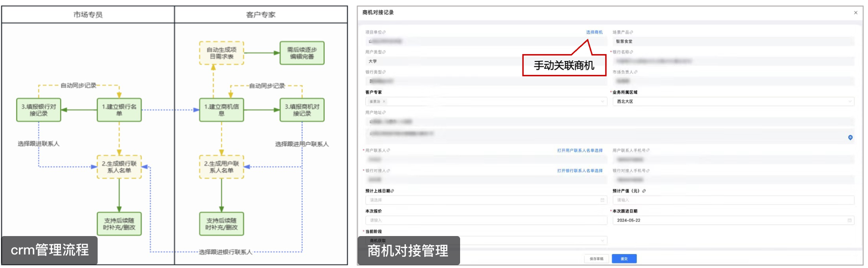
Task: Click the 选择跟进银行联系人 connector label
Action: tap(226, 252)
